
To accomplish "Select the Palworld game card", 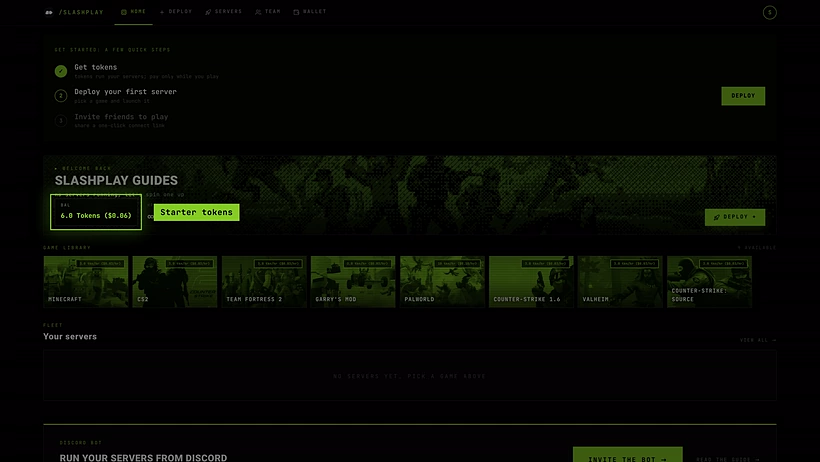I will click(442, 281).
